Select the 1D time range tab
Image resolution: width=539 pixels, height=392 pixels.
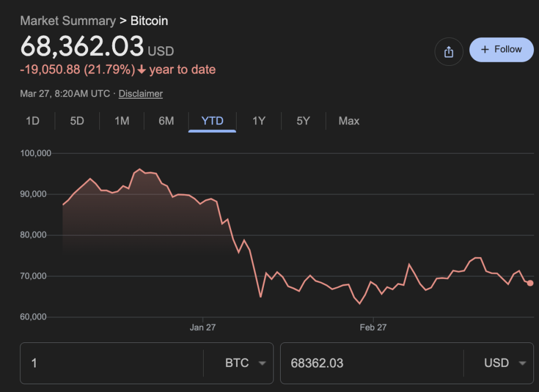[32, 121]
